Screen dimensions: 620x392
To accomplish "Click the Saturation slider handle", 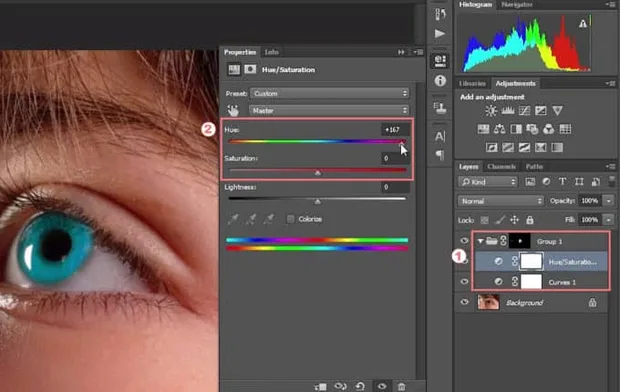I will point(318,173).
